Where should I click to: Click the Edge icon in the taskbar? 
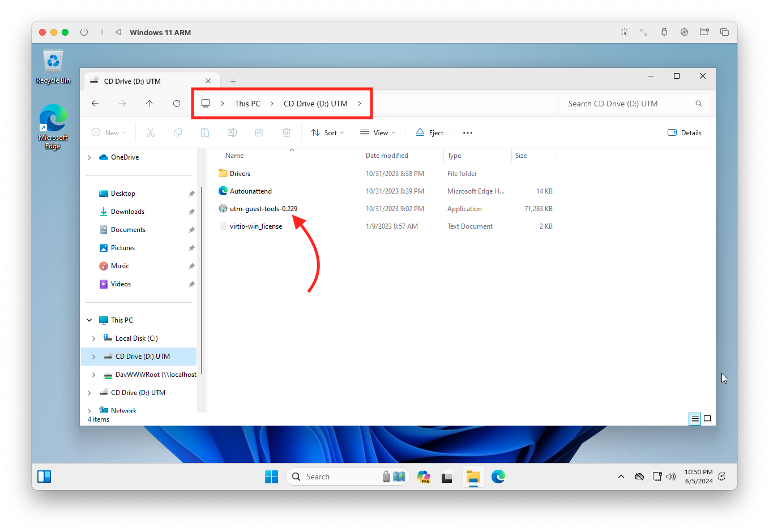pyautogui.click(x=498, y=477)
